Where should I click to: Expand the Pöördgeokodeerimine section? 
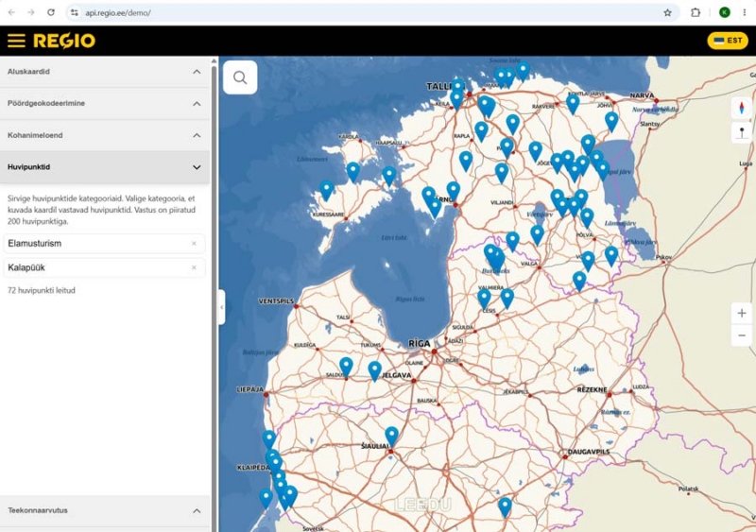105,103
